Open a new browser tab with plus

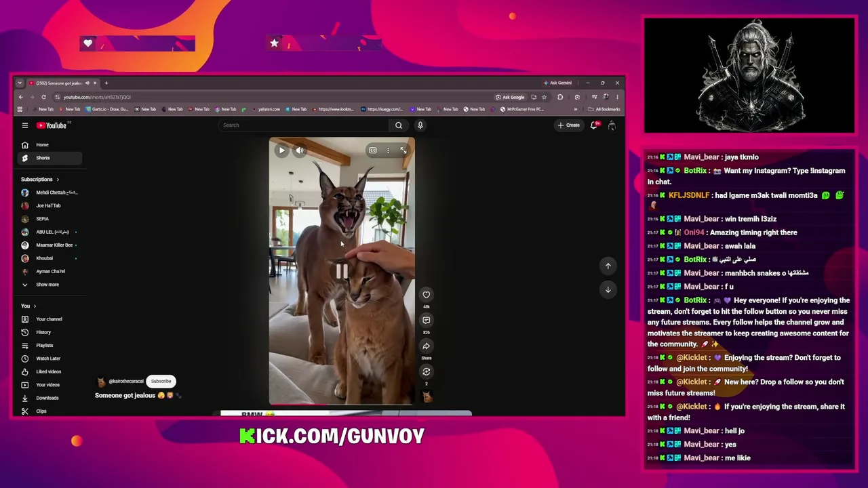106,83
